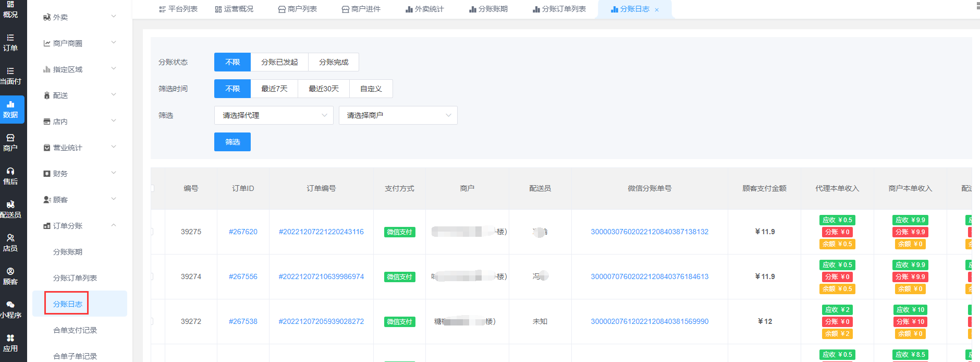Image resolution: width=980 pixels, height=362 pixels.
Task: Select 最近7天 time filter
Action: point(274,89)
